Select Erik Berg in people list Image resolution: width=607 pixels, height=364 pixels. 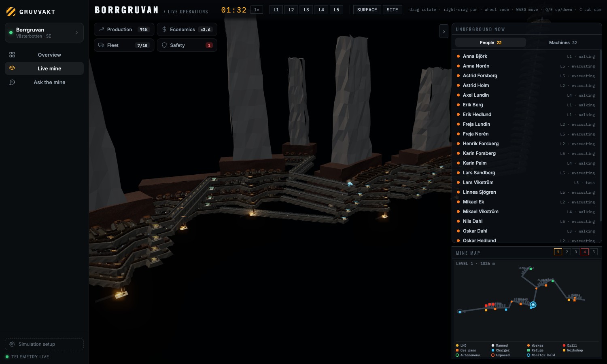526,105
